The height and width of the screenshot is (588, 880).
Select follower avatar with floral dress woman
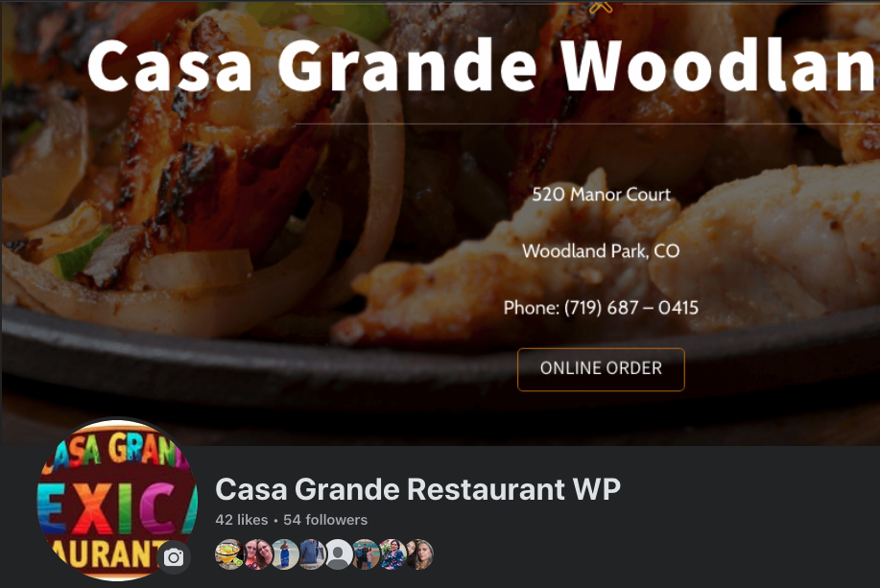392,554
